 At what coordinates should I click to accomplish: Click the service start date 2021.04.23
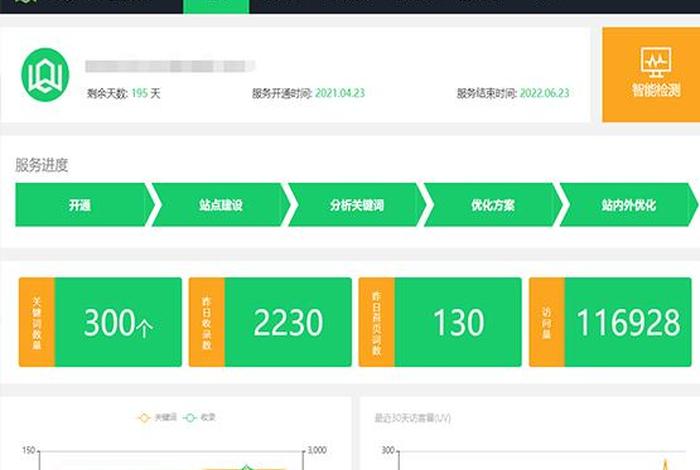[x=340, y=93]
